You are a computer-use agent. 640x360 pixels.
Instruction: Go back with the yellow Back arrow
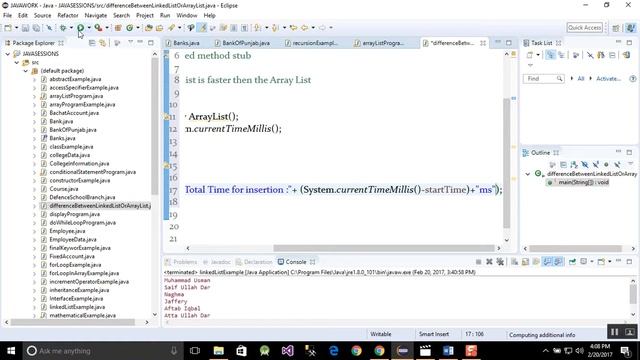(304, 28)
